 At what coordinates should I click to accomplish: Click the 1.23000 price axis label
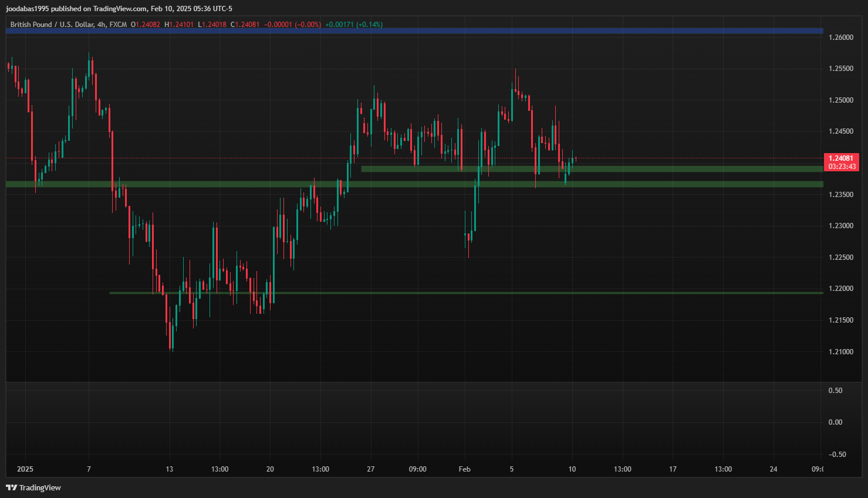840,226
